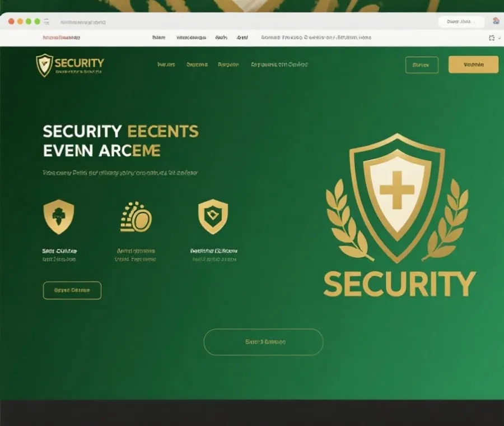Open the bookmarks bar overflow chevron
This screenshot has width=504, height=426.
(x=499, y=38)
